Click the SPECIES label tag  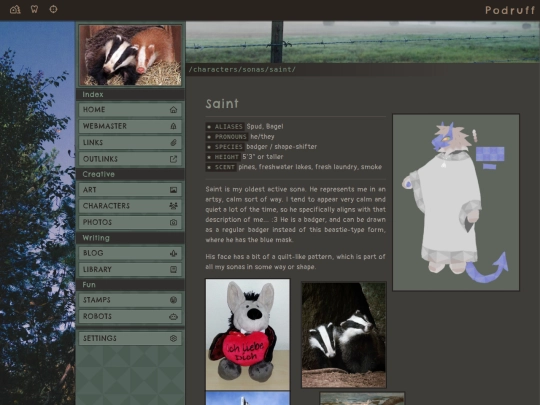pyautogui.click(x=225, y=147)
